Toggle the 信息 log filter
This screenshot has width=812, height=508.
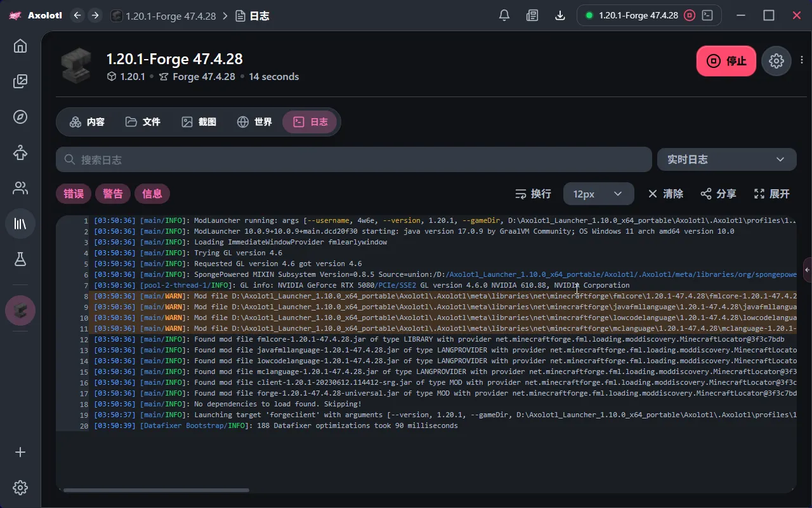tap(152, 194)
